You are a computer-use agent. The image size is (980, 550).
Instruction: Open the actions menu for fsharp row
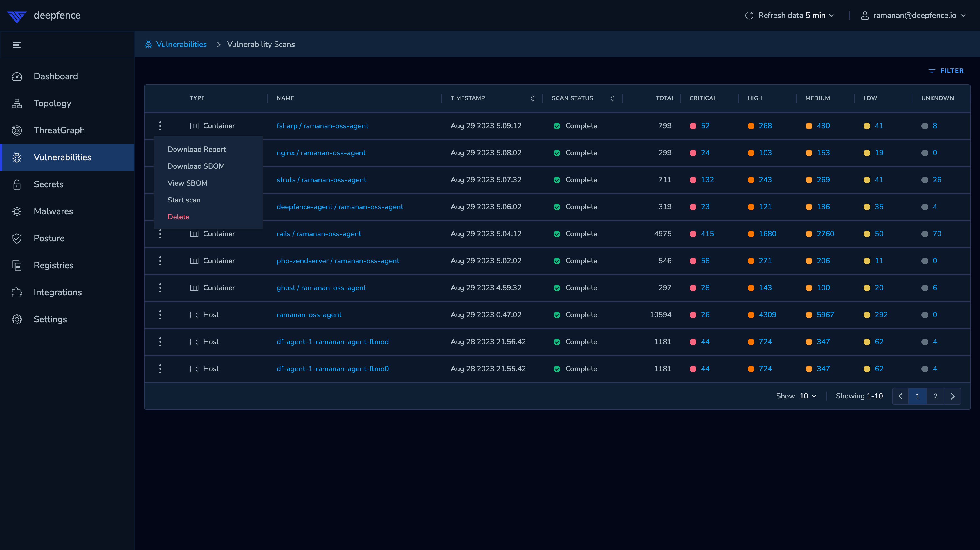click(x=160, y=126)
